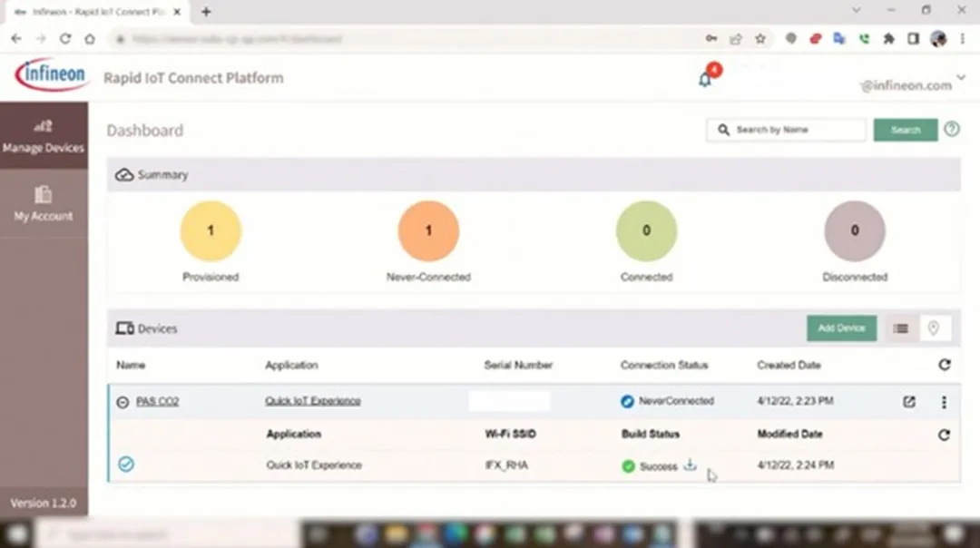Click the Connection Status column header
This screenshot has height=548, width=980.
[x=663, y=365]
